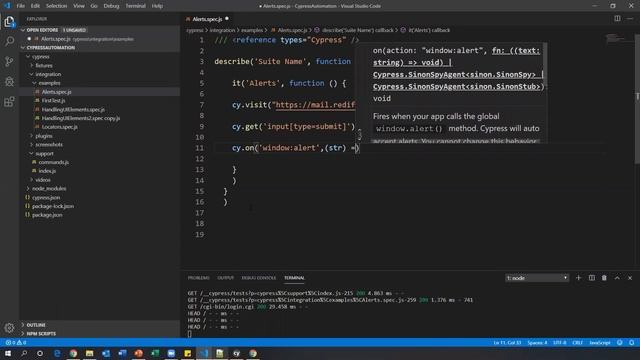Click the Ln 11, Col 33 status item
The height and width of the screenshot is (360, 640).
[507, 342]
